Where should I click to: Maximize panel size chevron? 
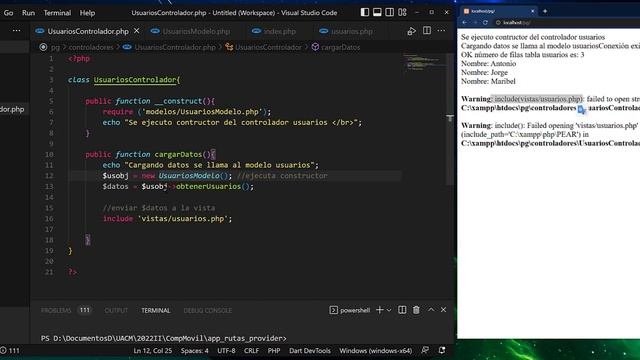[x=431, y=310]
